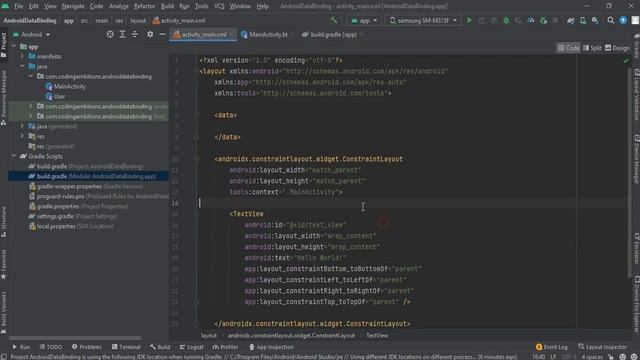Image resolution: width=640 pixels, height=360 pixels.
Task: Open the TODO tool window
Action: (51, 347)
